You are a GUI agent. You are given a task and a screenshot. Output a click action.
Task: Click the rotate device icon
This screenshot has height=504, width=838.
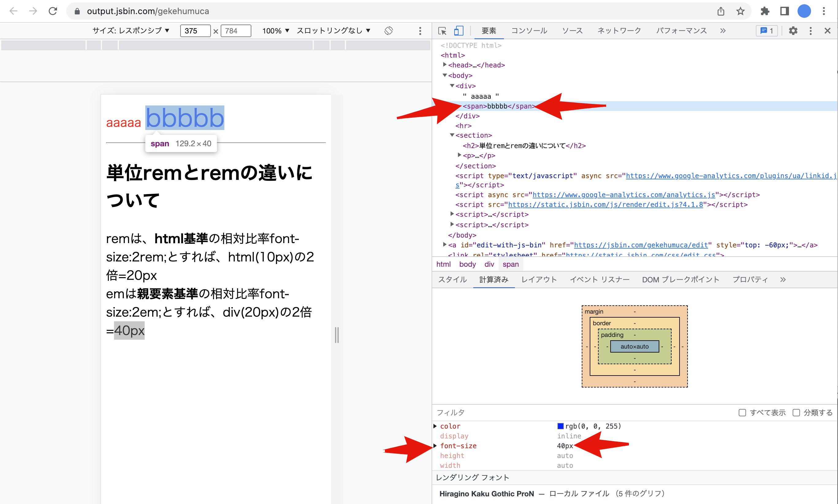pyautogui.click(x=388, y=31)
